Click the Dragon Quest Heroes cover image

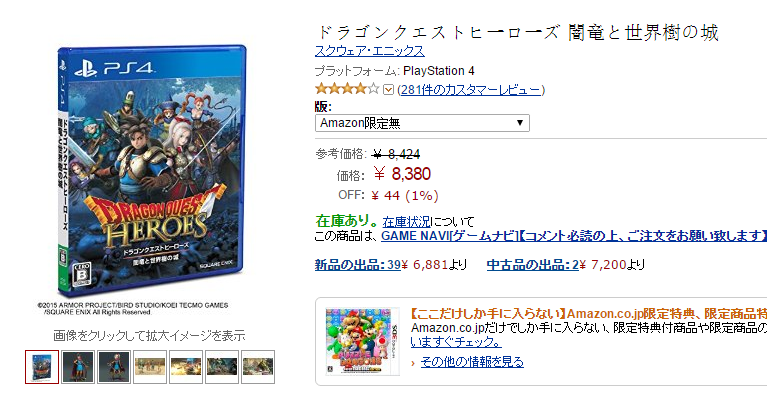(152, 171)
